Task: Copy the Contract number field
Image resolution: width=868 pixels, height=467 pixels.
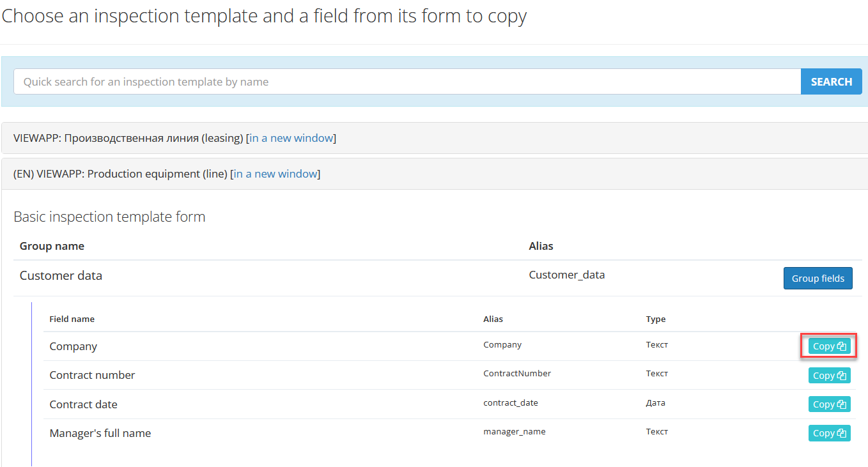Action: tap(829, 376)
